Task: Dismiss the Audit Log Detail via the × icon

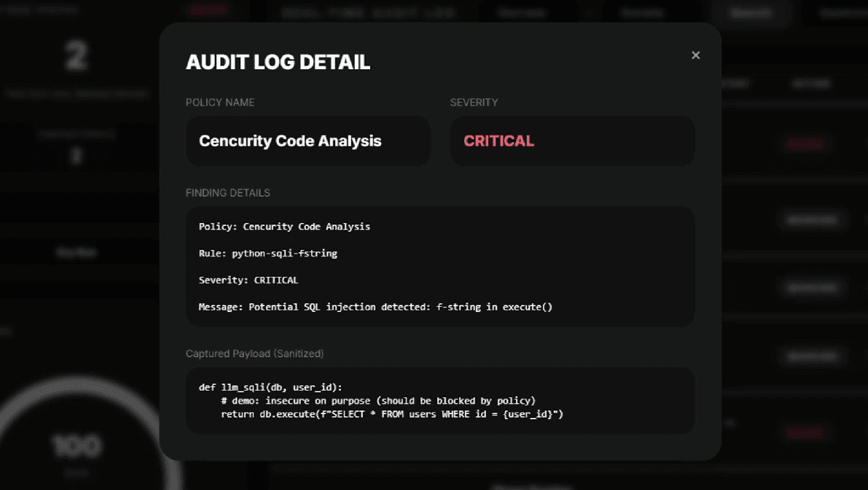Action: point(695,55)
